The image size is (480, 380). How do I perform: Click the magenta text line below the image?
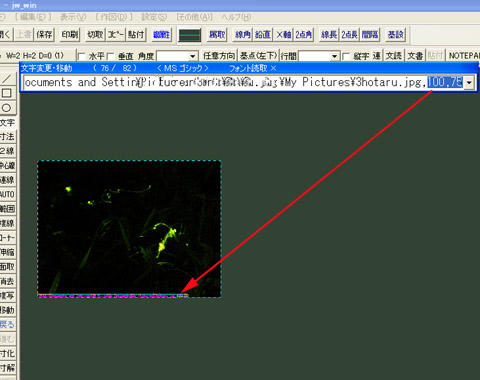(x=113, y=296)
